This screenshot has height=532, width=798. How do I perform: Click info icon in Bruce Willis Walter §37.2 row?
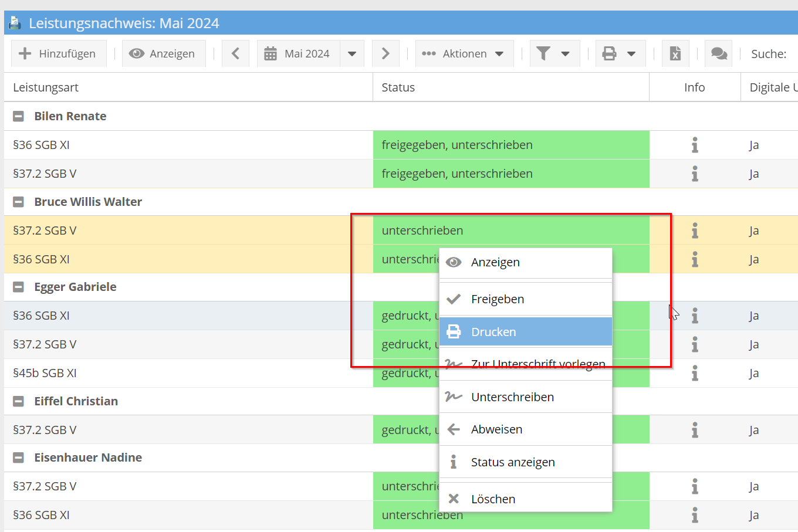pyautogui.click(x=695, y=231)
